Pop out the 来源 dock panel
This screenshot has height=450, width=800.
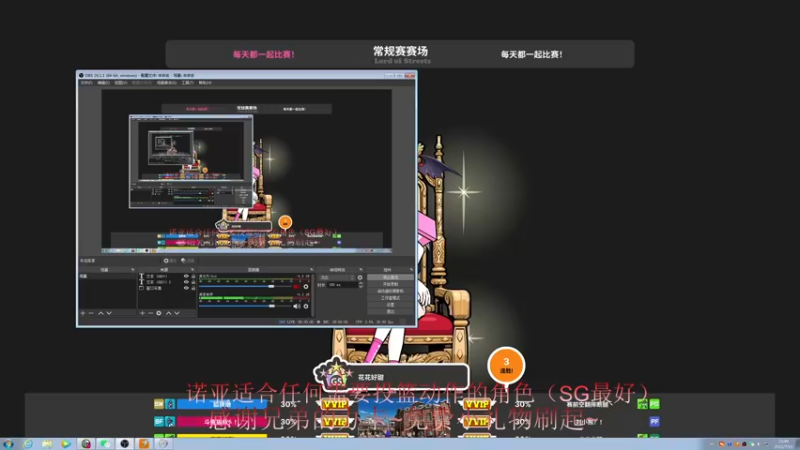[193, 270]
